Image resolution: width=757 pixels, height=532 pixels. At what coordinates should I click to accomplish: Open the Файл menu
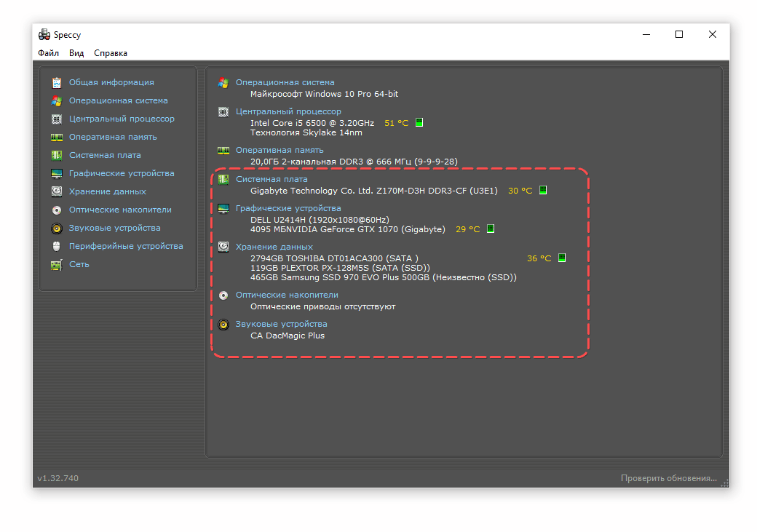tap(49, 53)
